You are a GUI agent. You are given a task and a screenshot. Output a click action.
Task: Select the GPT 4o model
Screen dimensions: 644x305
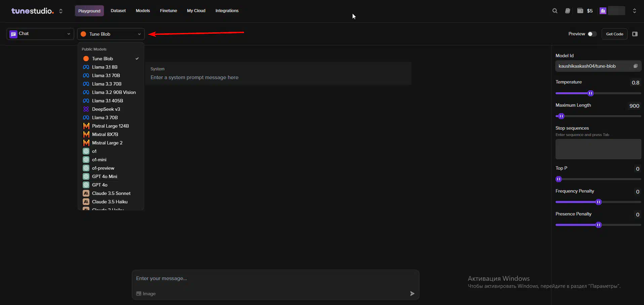(x=111, y=185)
